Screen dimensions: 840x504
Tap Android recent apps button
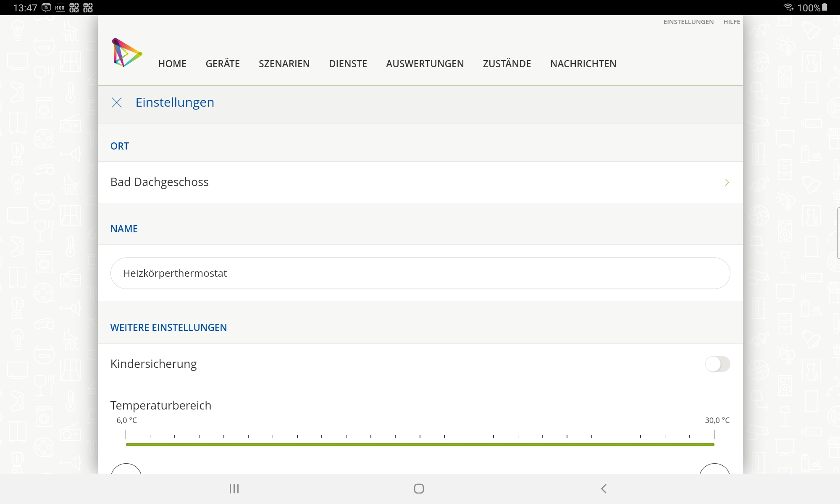[x=234, y=488]
